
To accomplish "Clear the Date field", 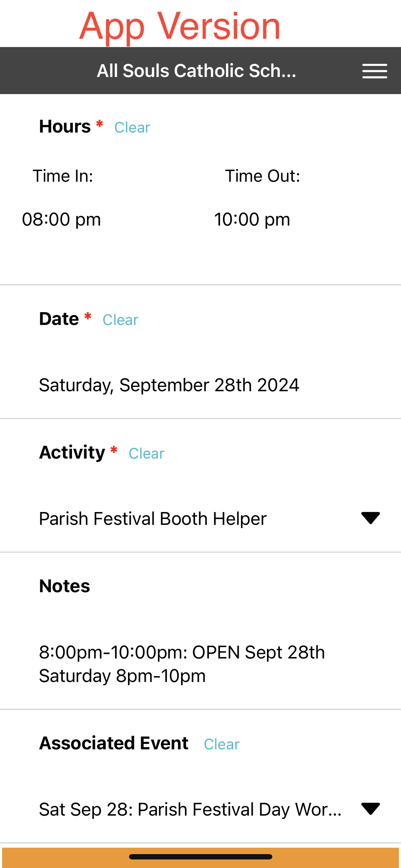I will pyautogui.click(x=120, y=320).
